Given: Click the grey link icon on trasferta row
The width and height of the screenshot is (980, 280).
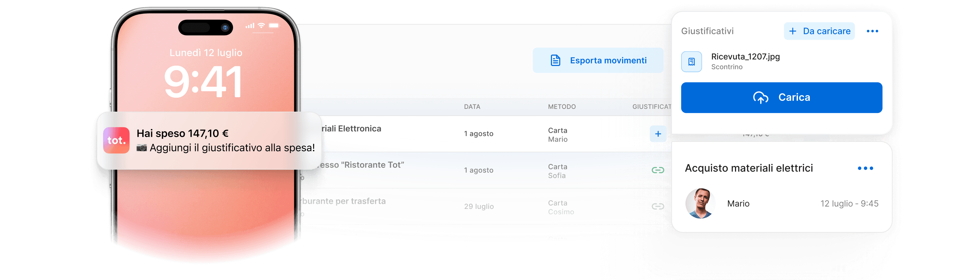Looking at the screenshot, I should [x=658, y=206].
